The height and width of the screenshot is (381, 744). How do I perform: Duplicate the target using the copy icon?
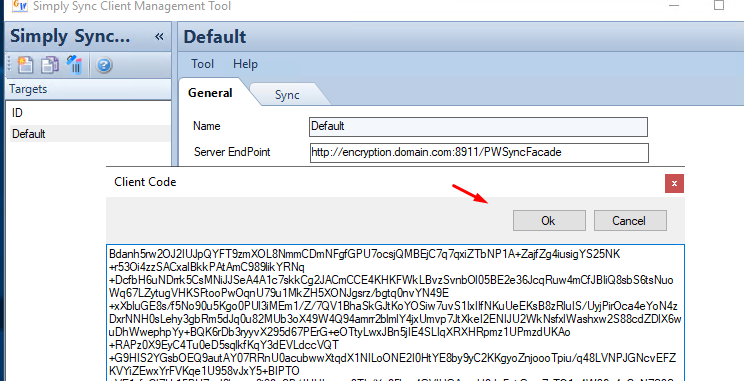pos(49,65)
